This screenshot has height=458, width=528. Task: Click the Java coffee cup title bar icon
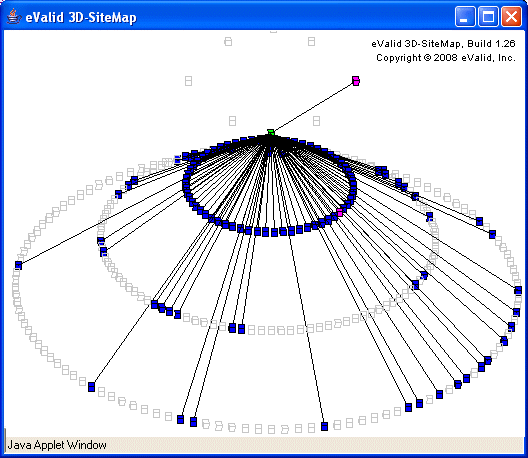pos(13,17)
